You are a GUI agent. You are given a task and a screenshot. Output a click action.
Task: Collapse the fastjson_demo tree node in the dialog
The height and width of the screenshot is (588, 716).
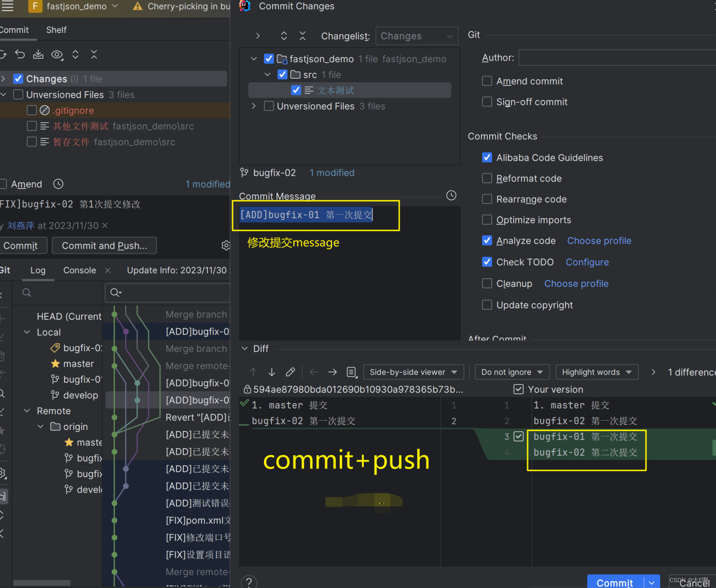tap(254, 59)
